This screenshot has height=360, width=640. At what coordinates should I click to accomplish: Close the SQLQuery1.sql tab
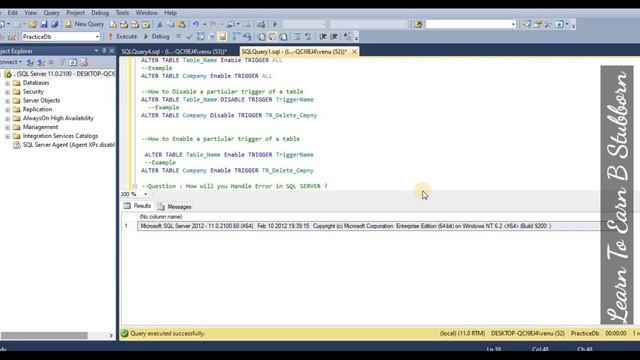click(354, 51)
